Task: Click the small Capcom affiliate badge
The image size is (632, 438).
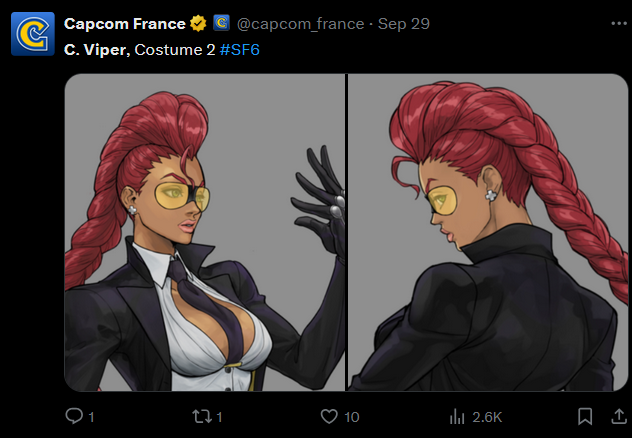Action: pos(221,23)
